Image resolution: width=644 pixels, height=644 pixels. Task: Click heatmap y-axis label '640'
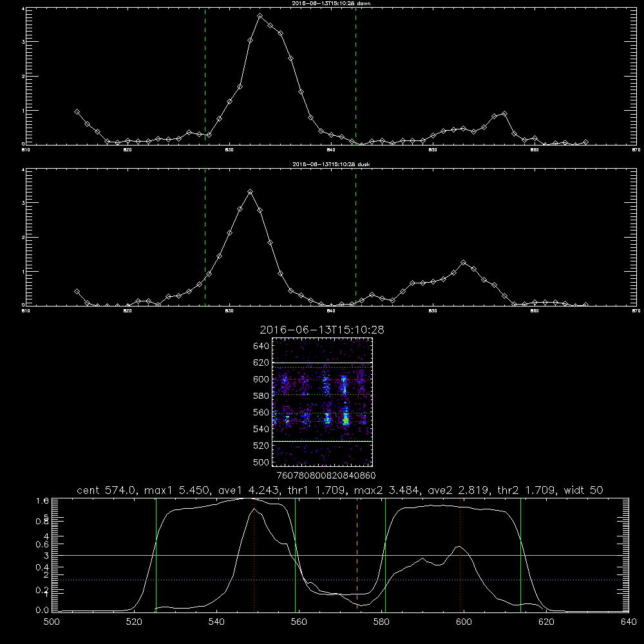(261, 346)
